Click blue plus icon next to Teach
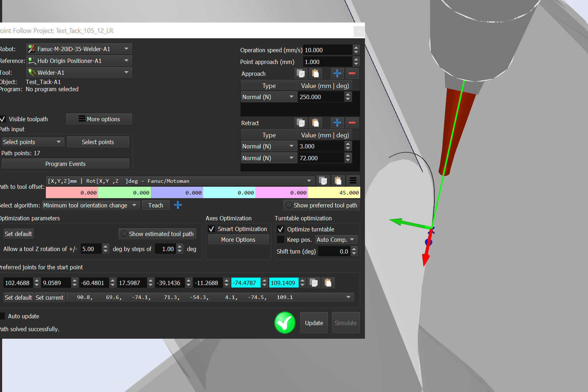 pos(178,205)
